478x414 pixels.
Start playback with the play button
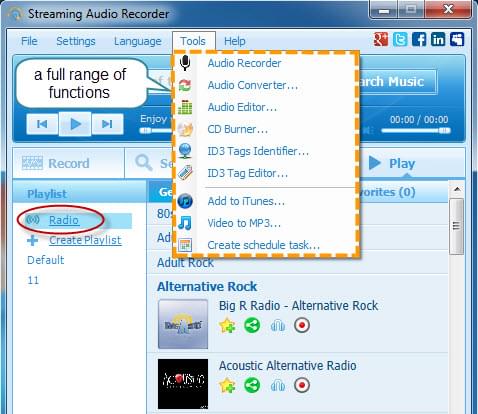[75, 124]
